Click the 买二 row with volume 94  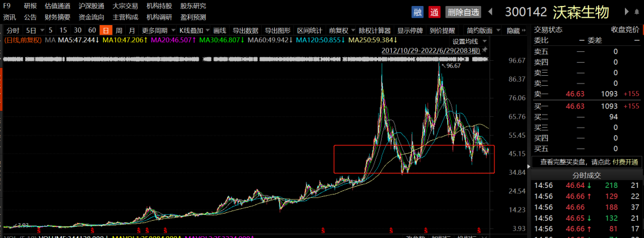coord(587,117)
